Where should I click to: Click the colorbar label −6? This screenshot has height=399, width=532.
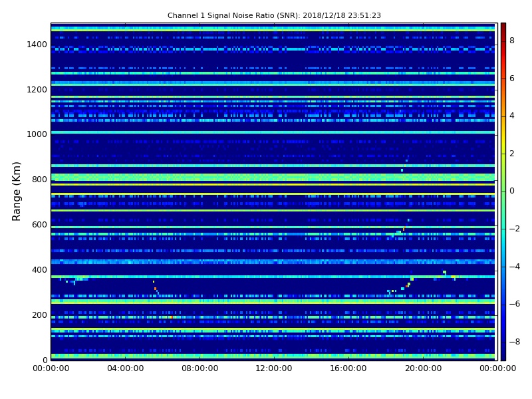(x=515, y=304)
